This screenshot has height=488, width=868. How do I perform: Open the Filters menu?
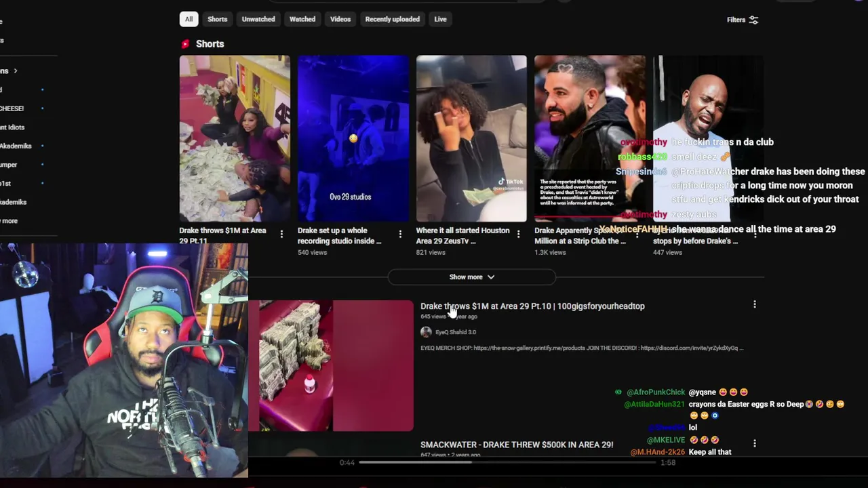point(743,20)
